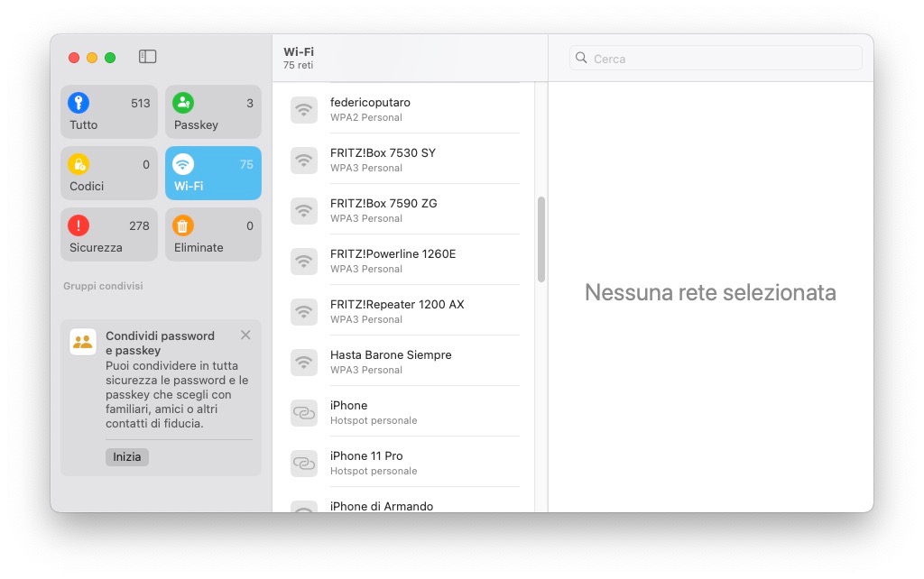
Task: Open the Tutto passwords category
Action: [x=109, y=112]
